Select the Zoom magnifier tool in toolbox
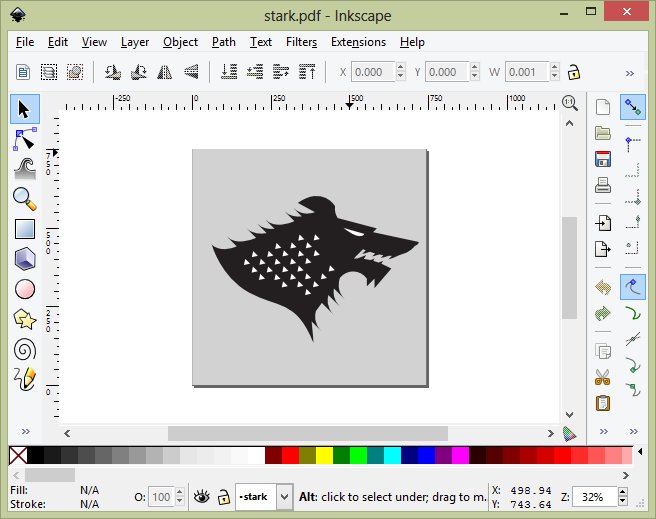This screenshot has width=656, height=519. pyautogui.click(x=25, y=199)
